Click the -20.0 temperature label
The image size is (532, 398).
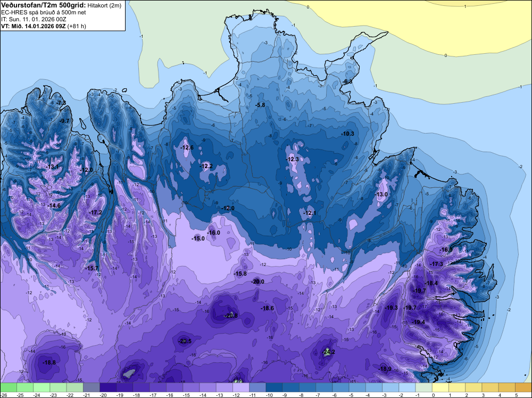pos(257,281)
